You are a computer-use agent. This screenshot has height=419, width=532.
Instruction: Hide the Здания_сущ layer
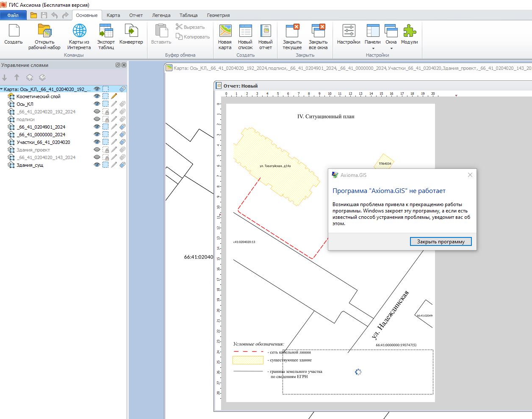point(97,165)
